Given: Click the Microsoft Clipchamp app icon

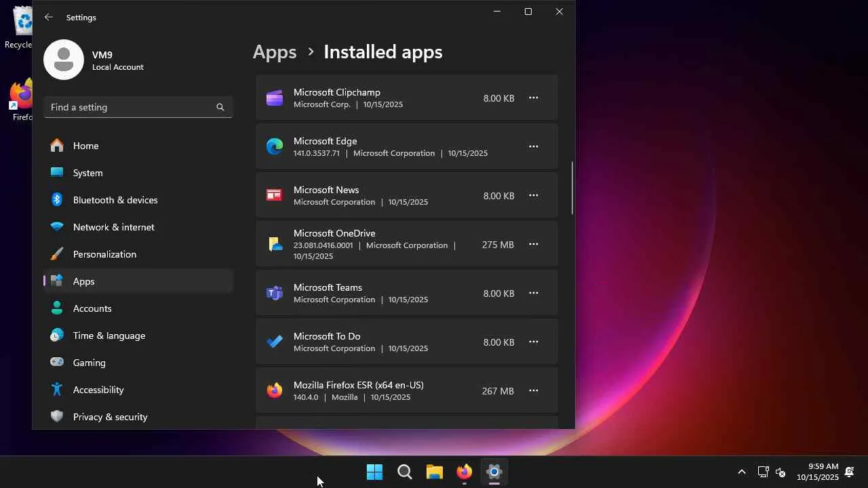Looking at the screenshot, I should (x=275, y=98).
